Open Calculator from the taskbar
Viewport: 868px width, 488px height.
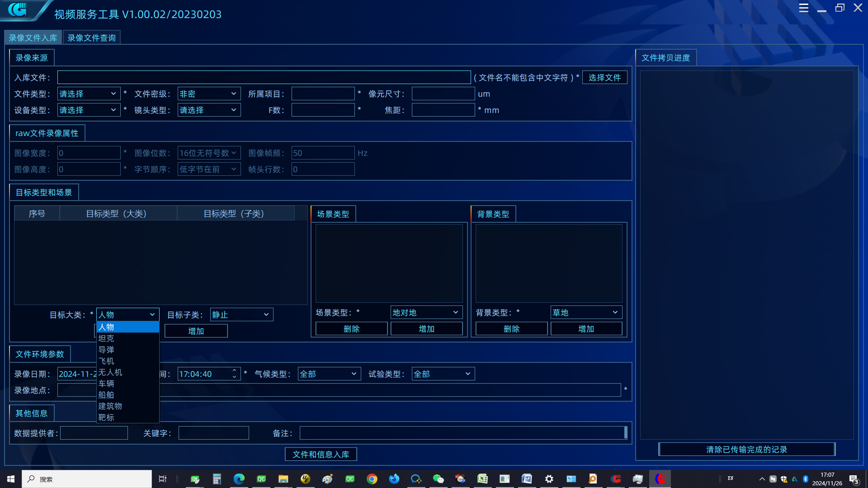tap(217, 479)
